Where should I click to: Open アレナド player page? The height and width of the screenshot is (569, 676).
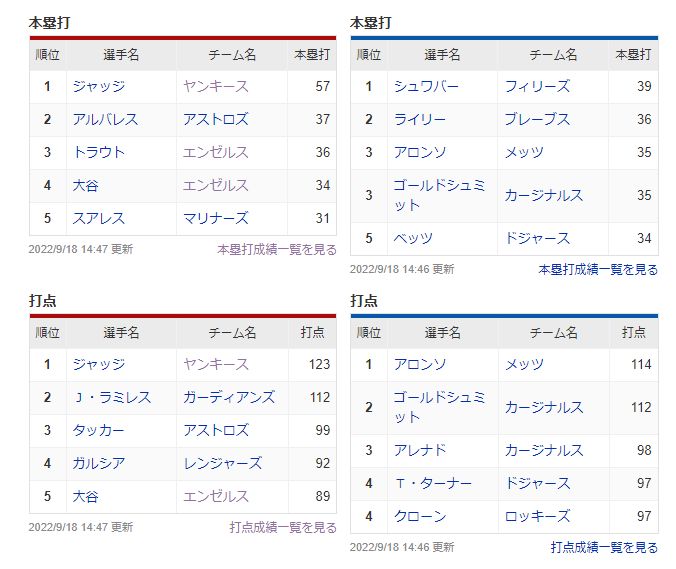419,450
